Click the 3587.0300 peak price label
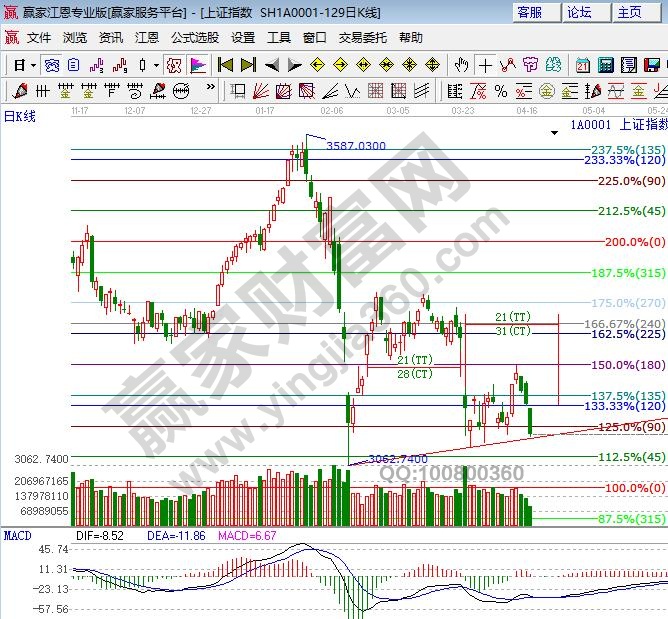Image resolution: width=668 pixels, height=619 pixels. coord(355,146)
